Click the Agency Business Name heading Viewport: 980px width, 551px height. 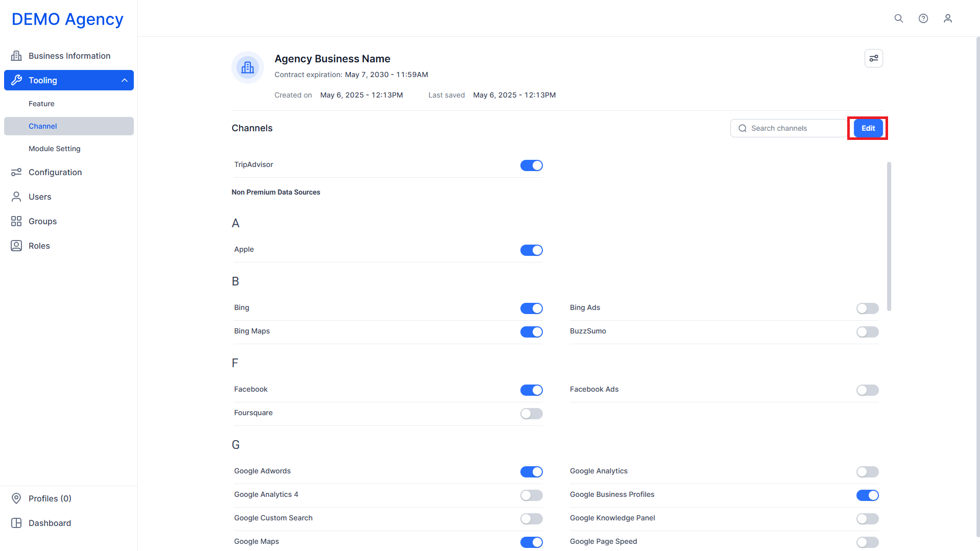[x=332, y=59]
